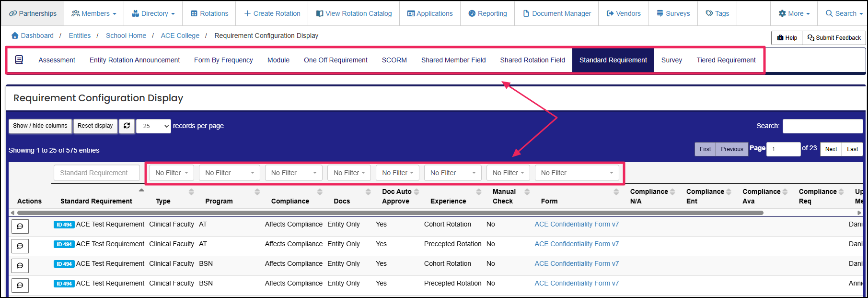
Task: Click ACE College breadcrumb link
Action: [180, 36]
